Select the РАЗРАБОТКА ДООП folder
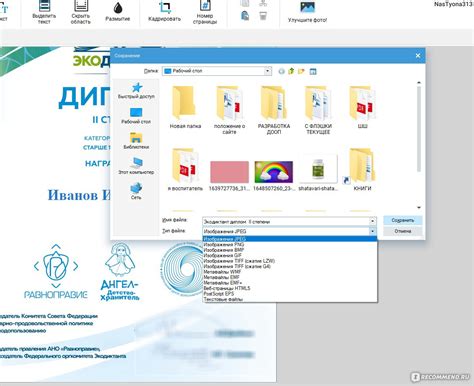474x386 pixels. pyautogui.click(x=274, y=110)
